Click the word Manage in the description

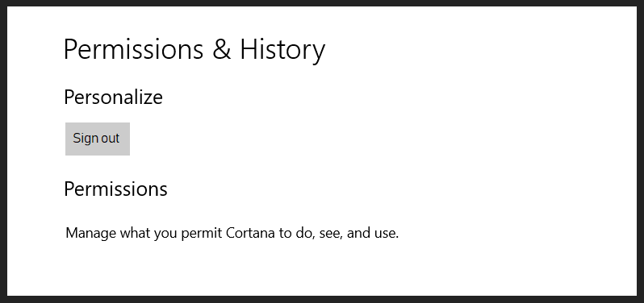point(90,234)
